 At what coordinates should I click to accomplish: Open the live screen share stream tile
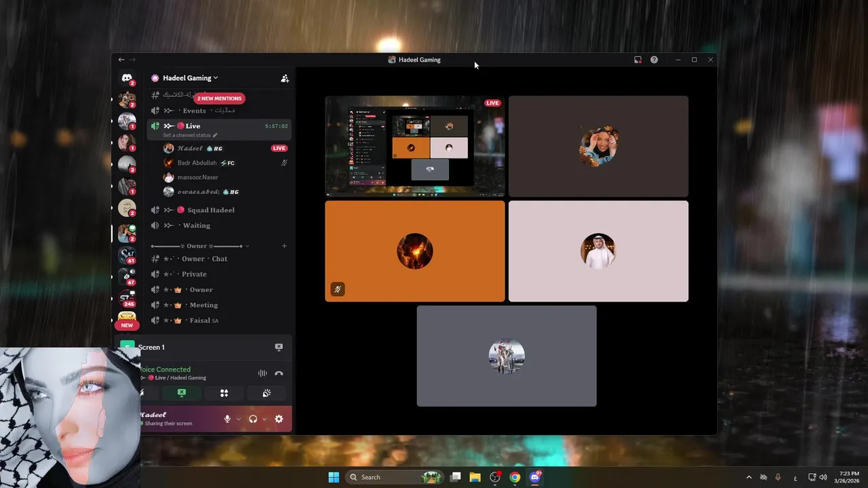(415, 146)
